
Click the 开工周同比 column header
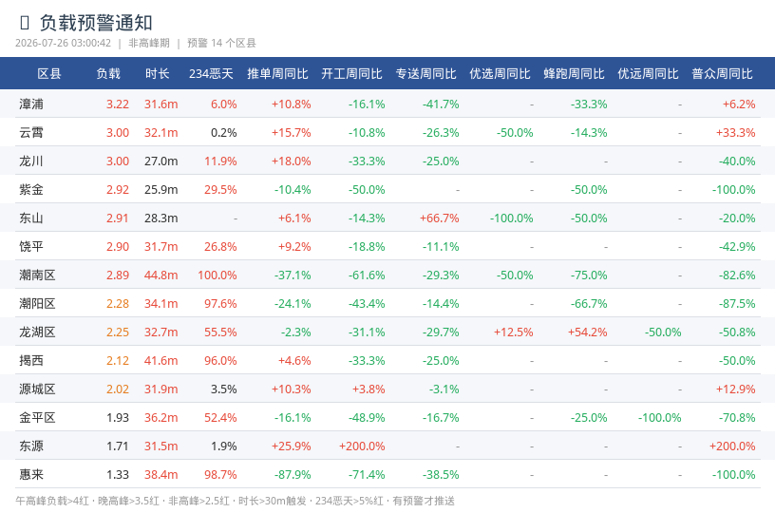[352, 74]
